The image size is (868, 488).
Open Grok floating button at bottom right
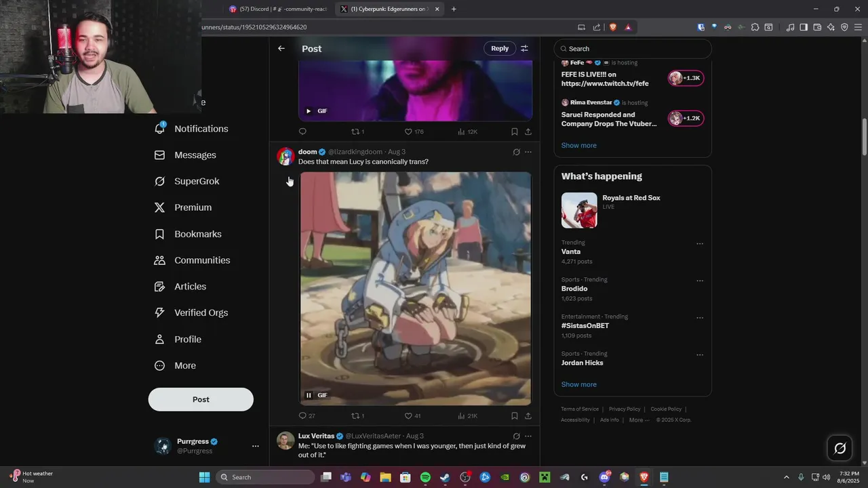tap(840, 448)
